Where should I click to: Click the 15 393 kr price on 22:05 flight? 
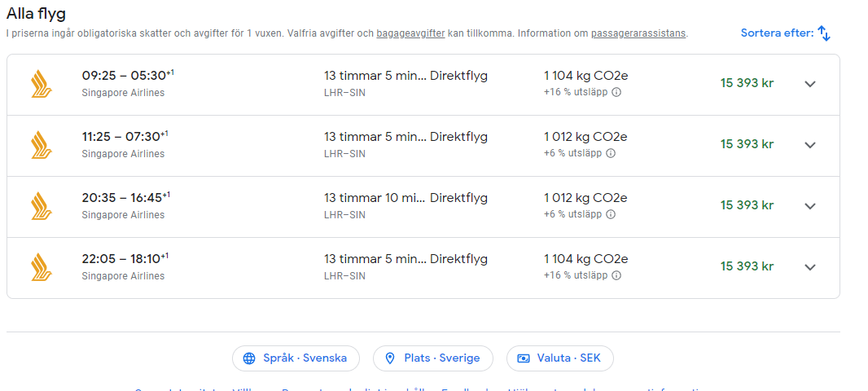(747, 266)
